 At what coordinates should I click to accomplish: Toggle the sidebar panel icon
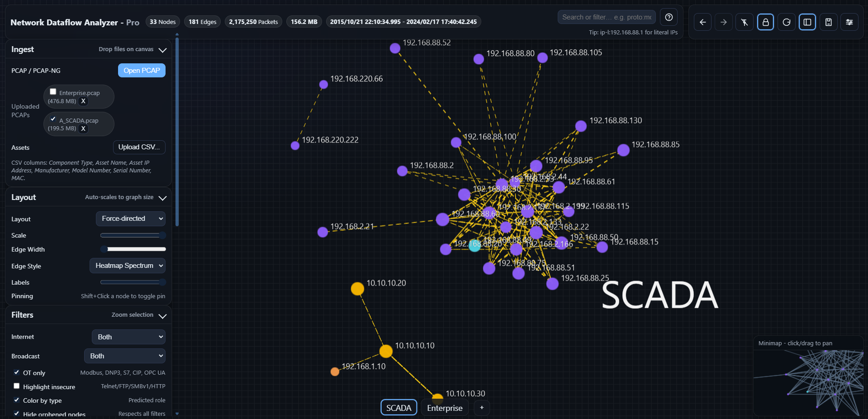(807, 22)
